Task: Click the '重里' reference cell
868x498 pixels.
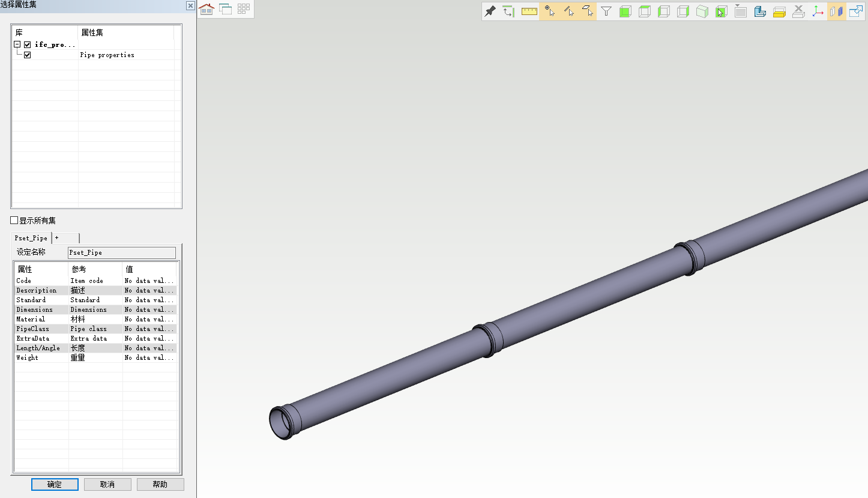Action: click(x=95, y=357)
